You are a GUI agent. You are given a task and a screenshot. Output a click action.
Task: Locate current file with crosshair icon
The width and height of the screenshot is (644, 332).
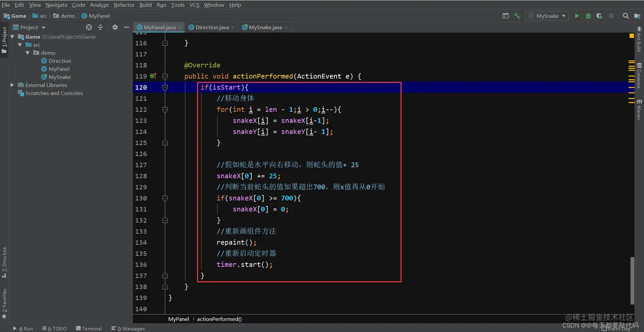point(89,27)
